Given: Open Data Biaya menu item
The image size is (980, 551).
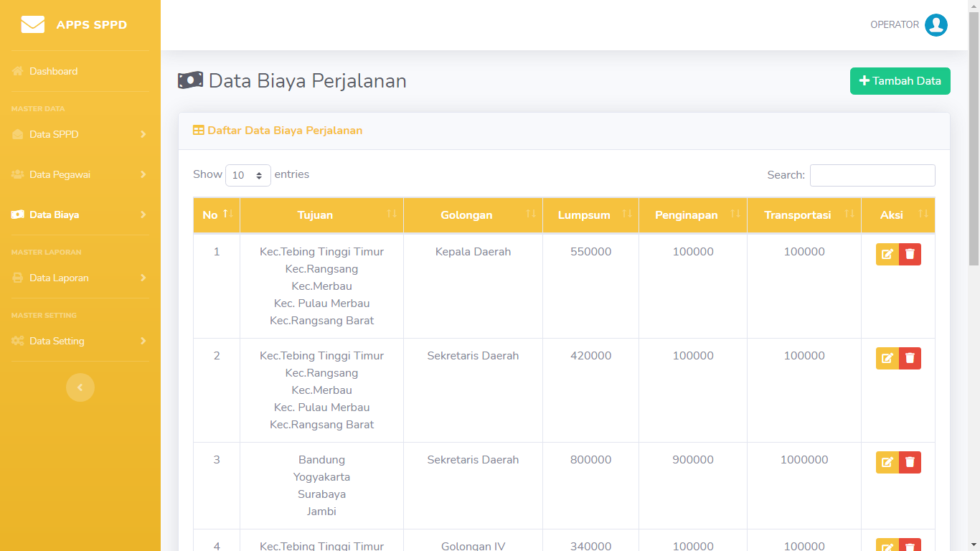Looking at the screenshot, I should pyautogui.click(x=80, y=215).
